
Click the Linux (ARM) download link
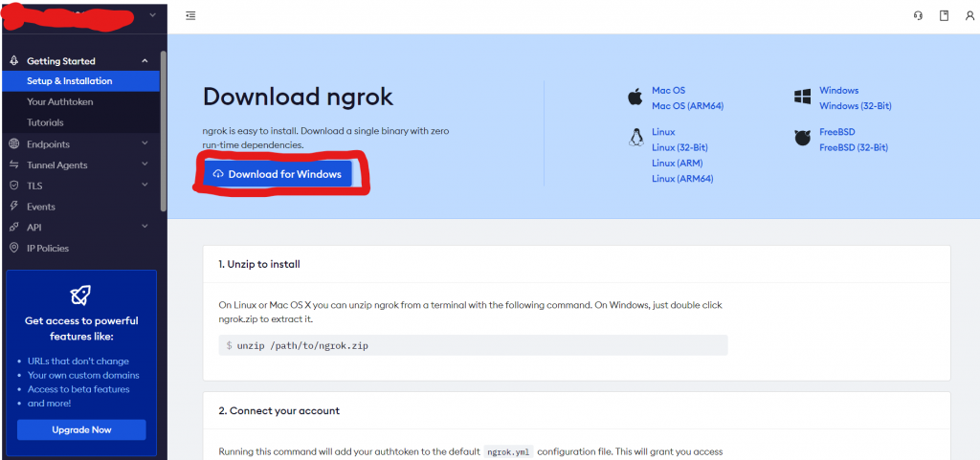point(677,164)
